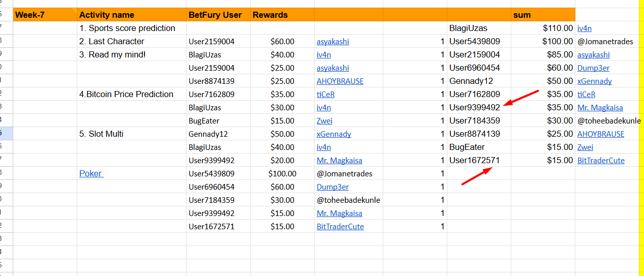Open the asyakashi link beside $85.00
Screen dimensions: 644x276
tap(594, 55)
